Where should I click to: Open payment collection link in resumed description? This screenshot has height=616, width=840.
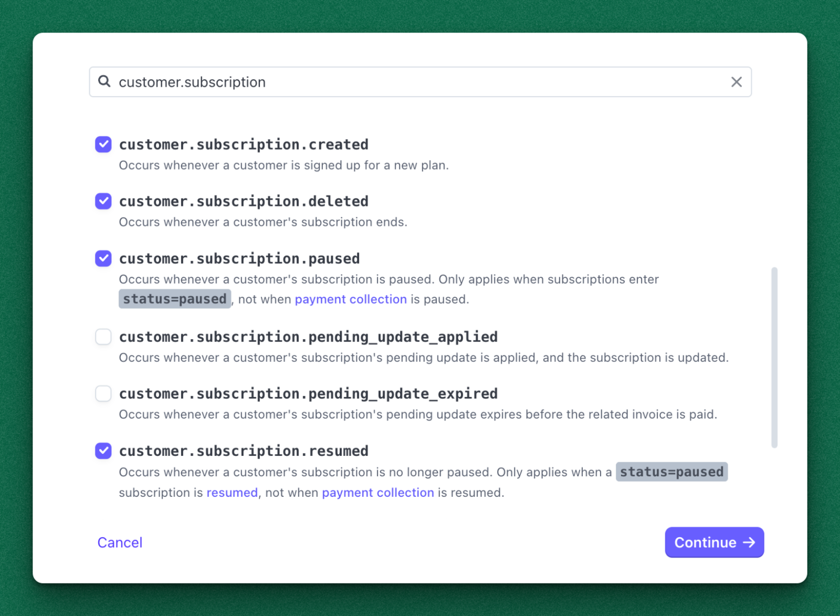click(x=378, y=493)
